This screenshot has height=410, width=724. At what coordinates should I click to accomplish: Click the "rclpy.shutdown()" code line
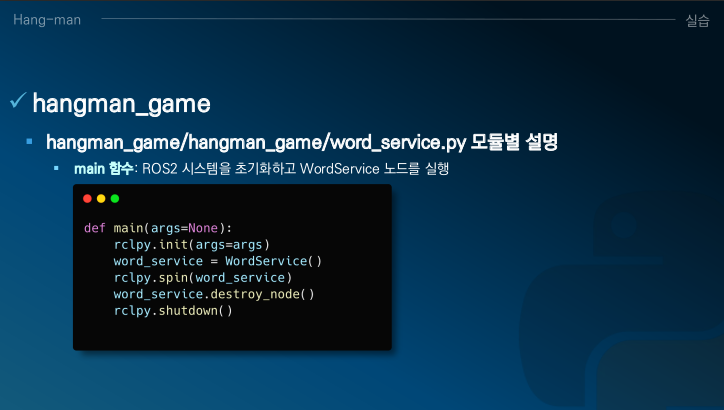(x=173, y=311)
